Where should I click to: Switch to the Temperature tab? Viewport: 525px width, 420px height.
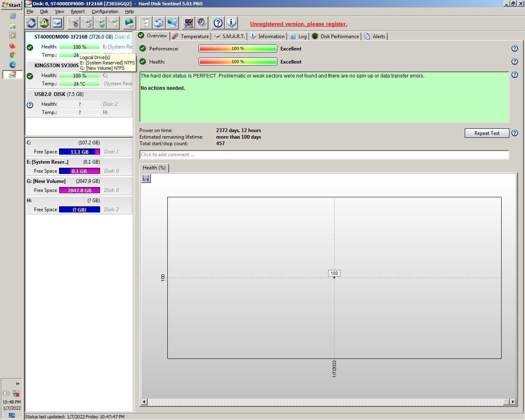coord(190,36)
